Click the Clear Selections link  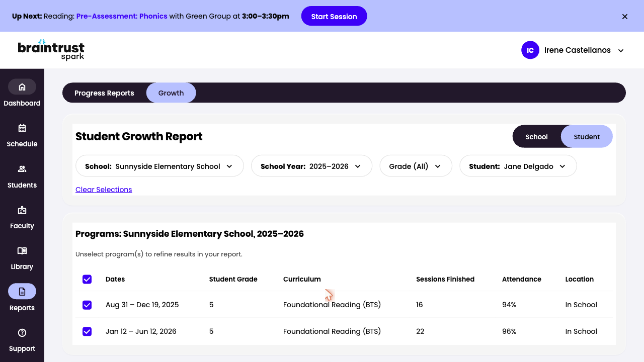click(x=104, y=190)
